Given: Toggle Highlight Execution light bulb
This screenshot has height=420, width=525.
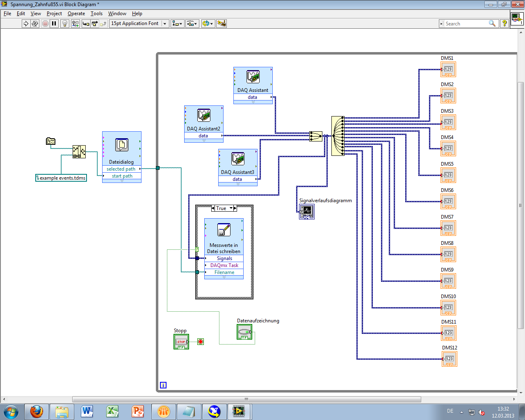Looking at the screenshot, I should pos(64,24).
